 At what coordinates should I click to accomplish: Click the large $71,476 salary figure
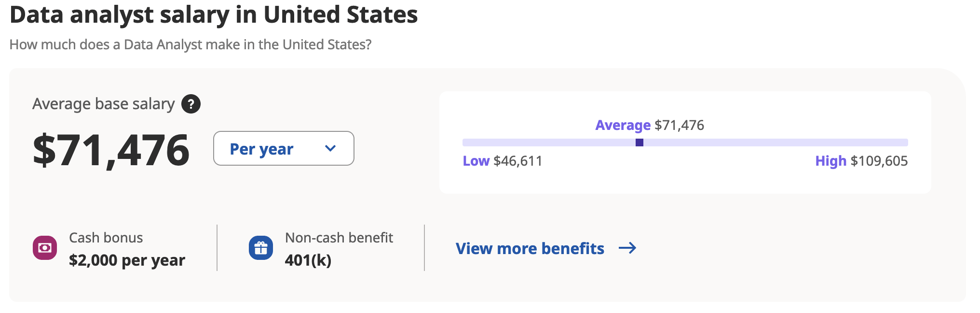111,150
